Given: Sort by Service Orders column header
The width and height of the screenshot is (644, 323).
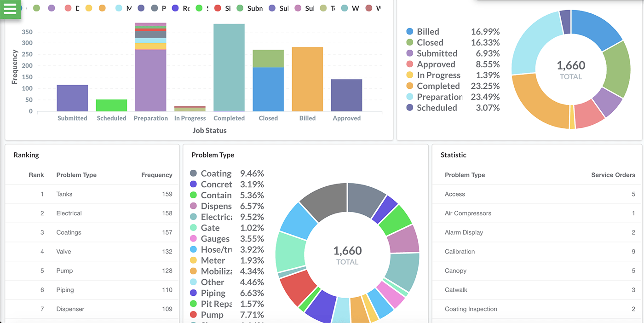Looking at the screenshot, I should pos(613,175).
